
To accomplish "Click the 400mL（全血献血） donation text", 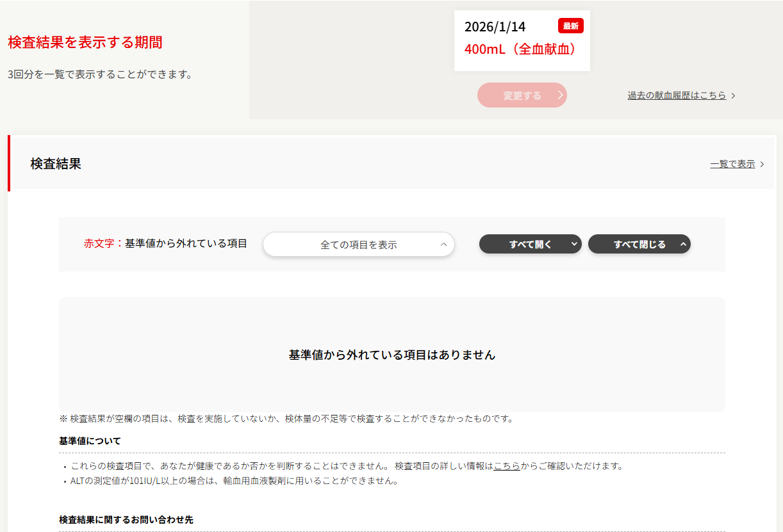I will 521,49.
